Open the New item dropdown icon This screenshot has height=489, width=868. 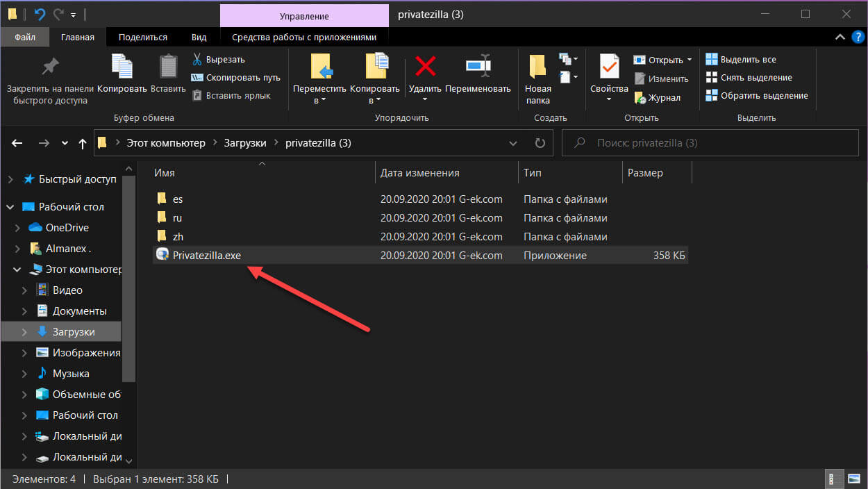pos(568,59)
